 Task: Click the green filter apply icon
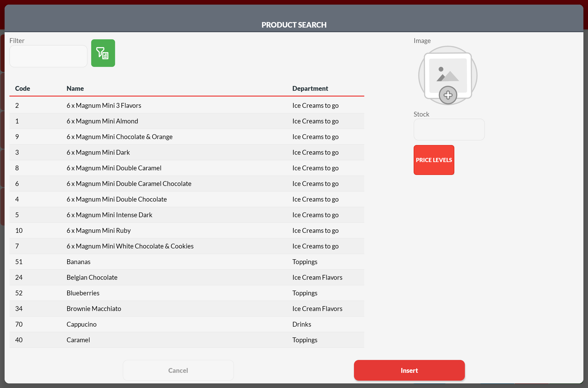click(x=103, y=53)
